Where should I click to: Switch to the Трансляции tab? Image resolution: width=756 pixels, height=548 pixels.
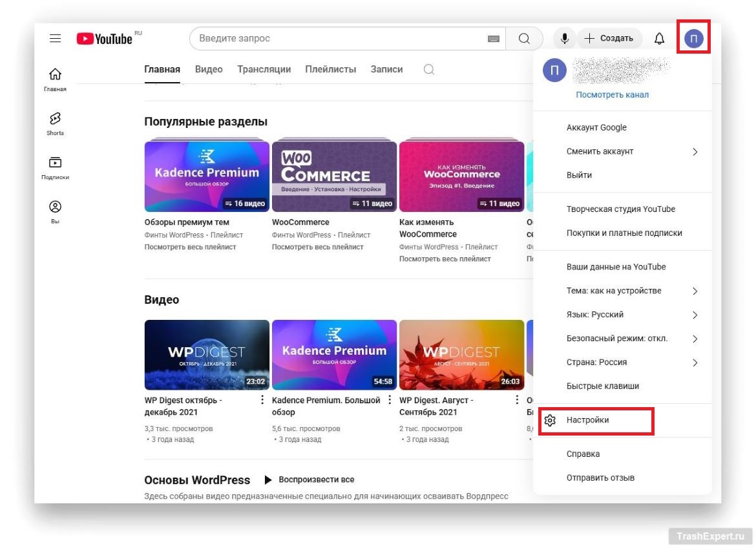[264, 69]
